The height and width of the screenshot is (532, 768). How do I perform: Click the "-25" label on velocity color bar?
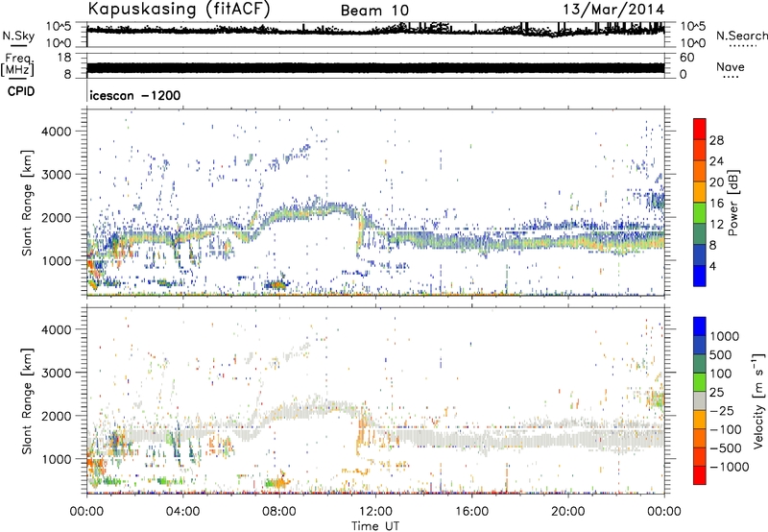(723, 410)
